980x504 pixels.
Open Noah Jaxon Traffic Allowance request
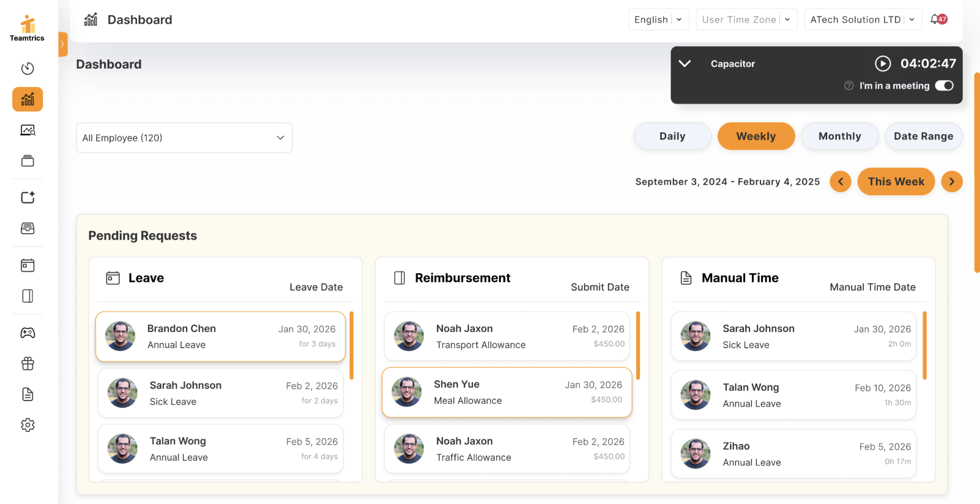coord(507,449)
